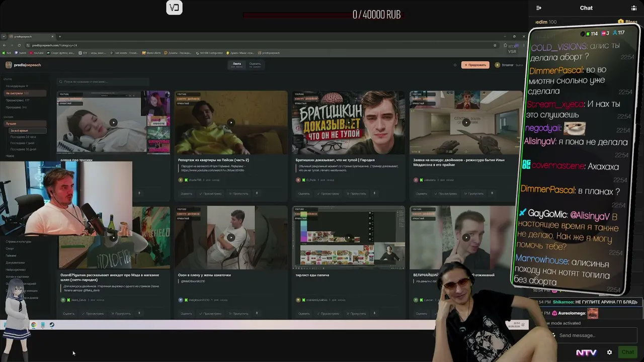Open the Last events bookmark

[x=125, y=53]
